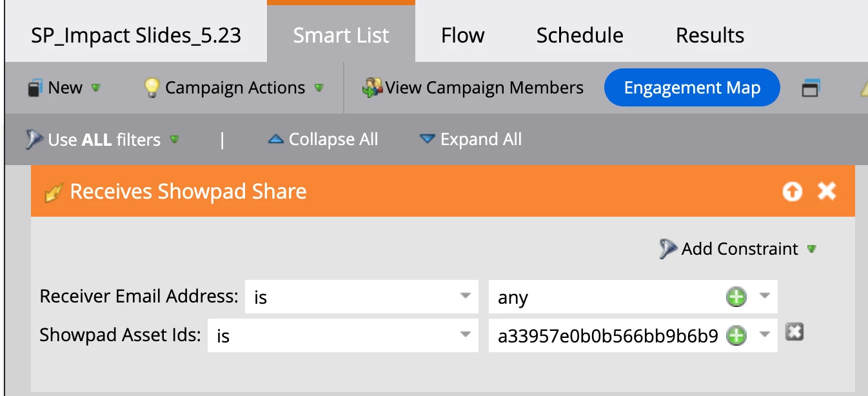Screen dimensions: 868x396
Task: Add a value to Receiver Email Address
Action: (x=736, y=297)
